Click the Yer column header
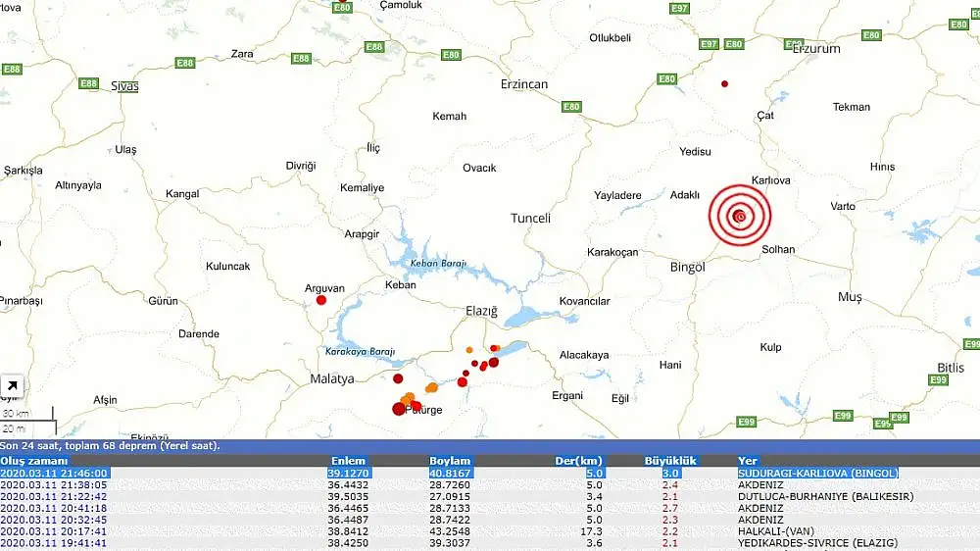 [747, 461]
